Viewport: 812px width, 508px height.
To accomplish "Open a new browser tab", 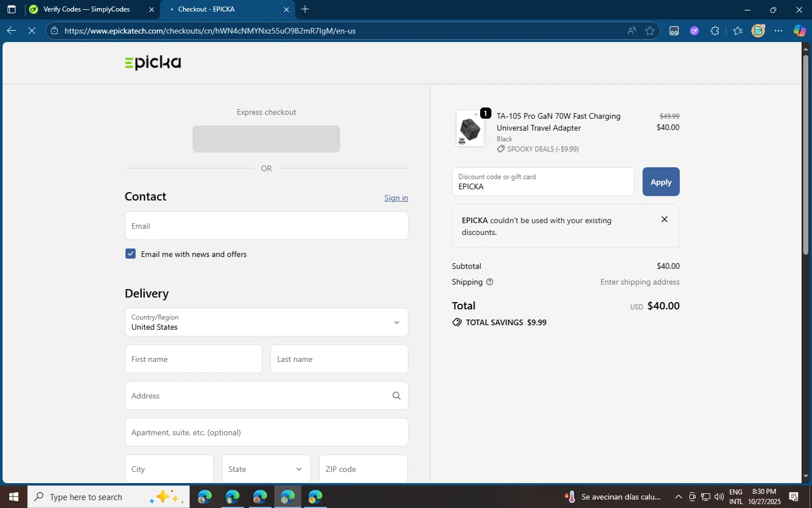I will [305, 9].
